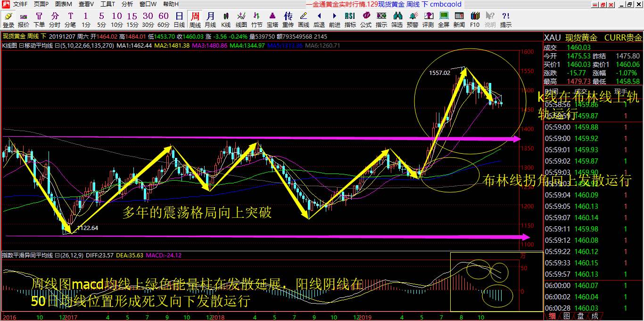Click the MA3:1480.86 value

coord(210,46)
